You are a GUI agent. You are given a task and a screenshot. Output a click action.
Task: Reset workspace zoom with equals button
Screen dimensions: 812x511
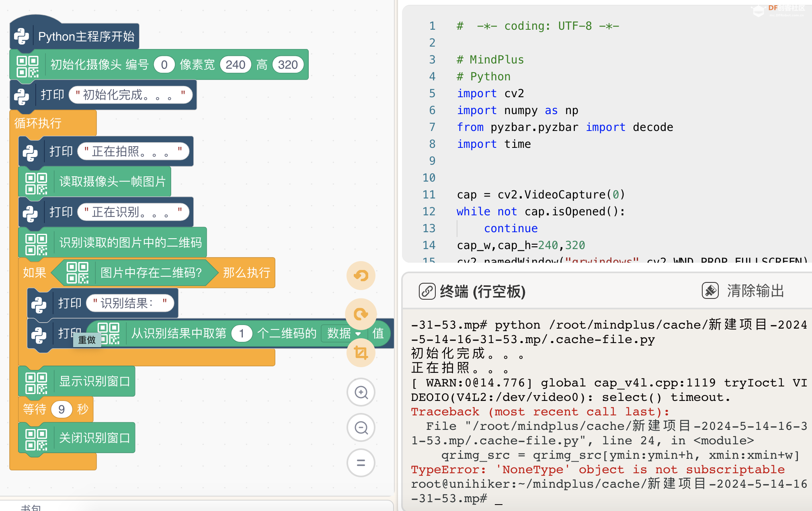click(x=361, y=463)
